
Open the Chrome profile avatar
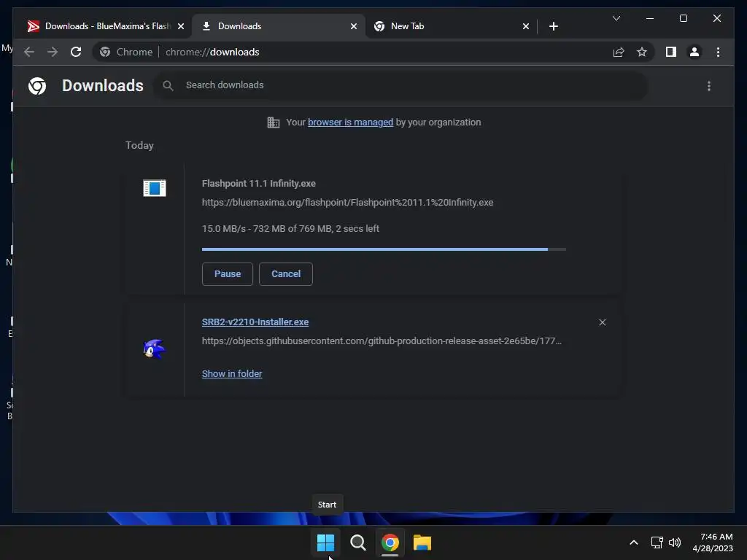[x=694, y=52]
